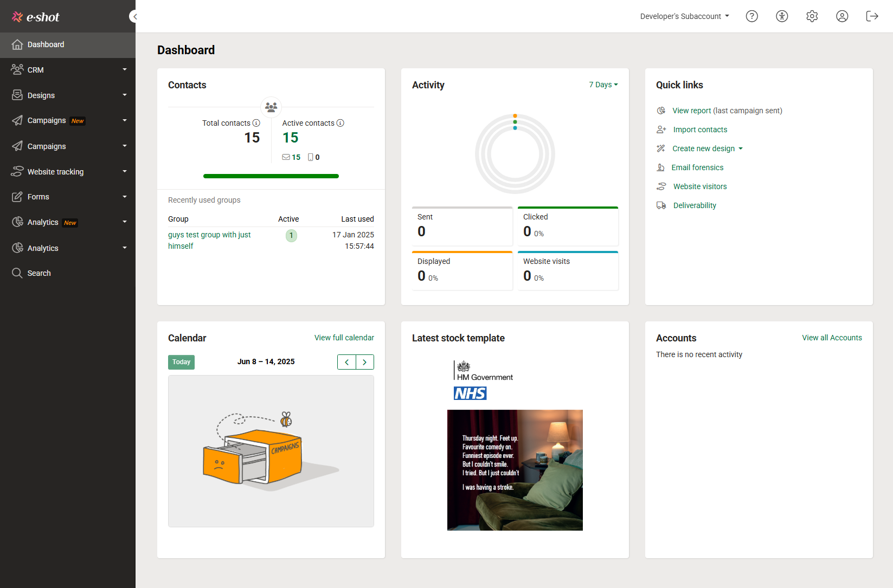
Task: Open the help icon in the top bar
Action: point(751,16)
